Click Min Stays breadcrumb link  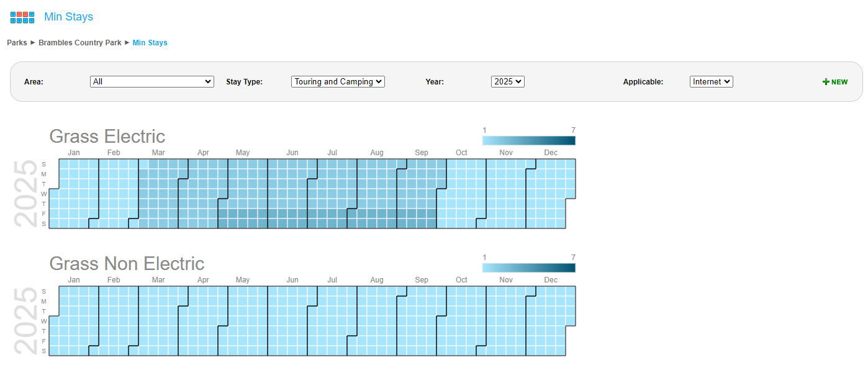(x=150, y=43)
